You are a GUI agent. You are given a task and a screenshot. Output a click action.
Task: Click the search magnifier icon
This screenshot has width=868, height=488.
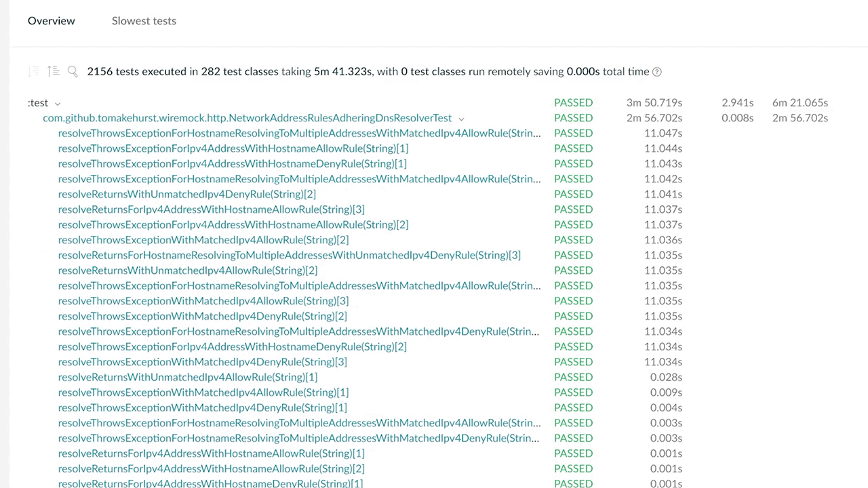point(73,71)
